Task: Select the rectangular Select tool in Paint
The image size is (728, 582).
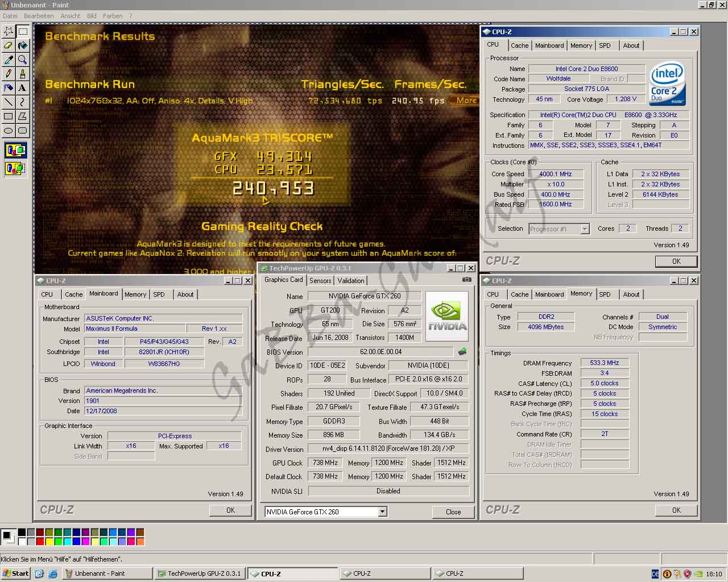Action: coord(22,31)
